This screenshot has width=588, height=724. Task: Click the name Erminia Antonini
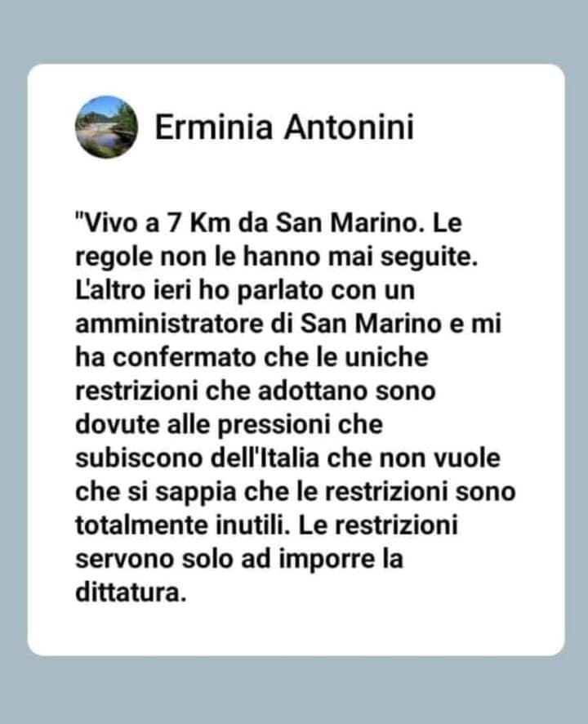pyautogui.click(x=284, y=127)
